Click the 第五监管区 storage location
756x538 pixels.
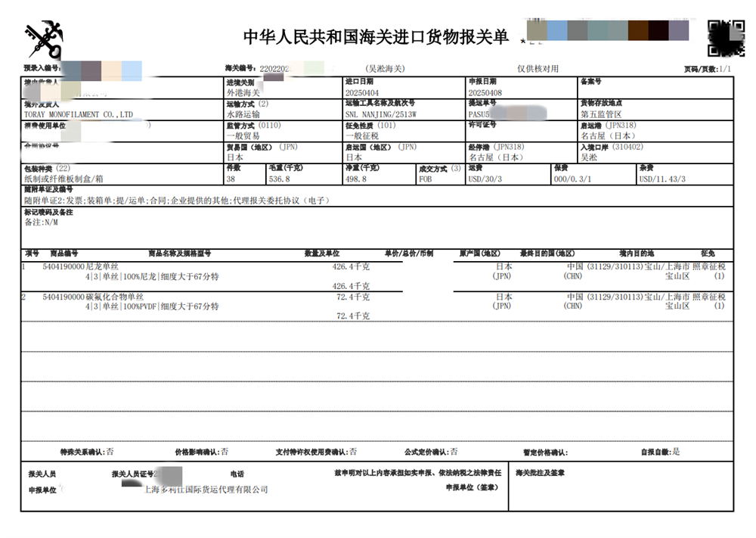click(x=601, y=114)
